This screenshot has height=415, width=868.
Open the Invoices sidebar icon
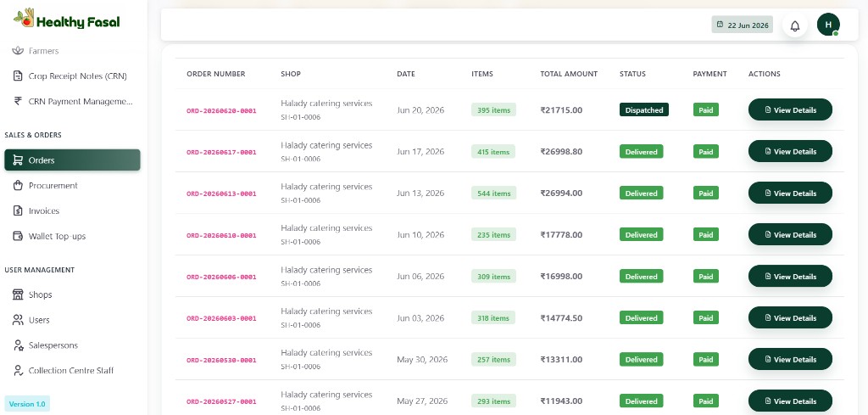click(18, 211)
